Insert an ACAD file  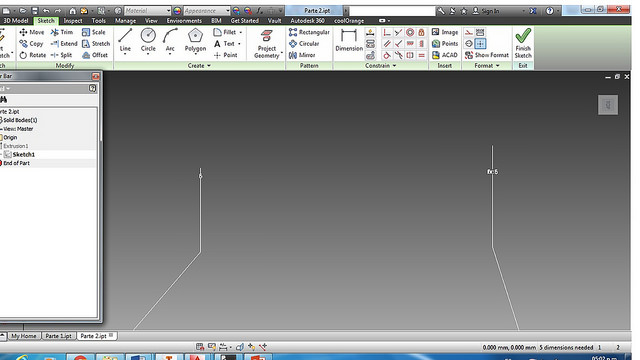click(x=445, y=55)
